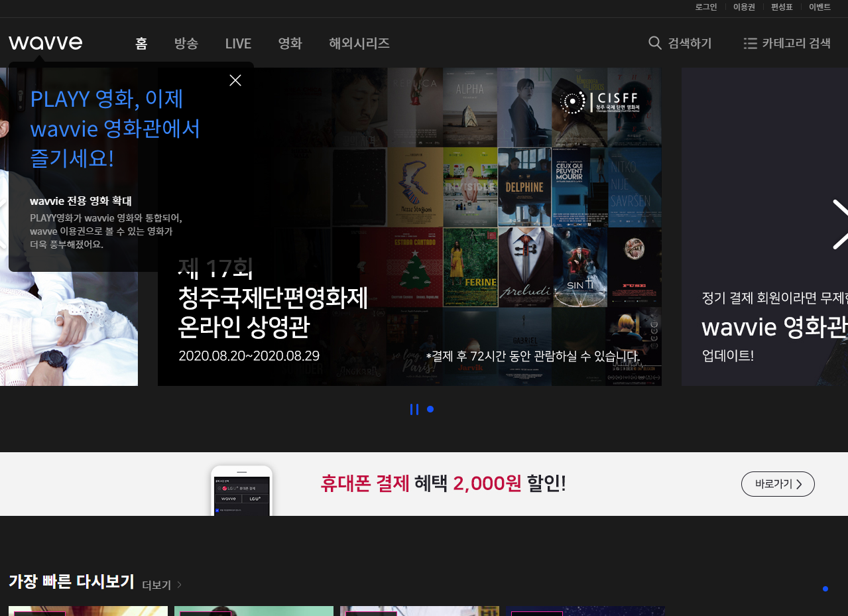
Task: Pause the banner carousel autoplay
Action: [414, 409]
